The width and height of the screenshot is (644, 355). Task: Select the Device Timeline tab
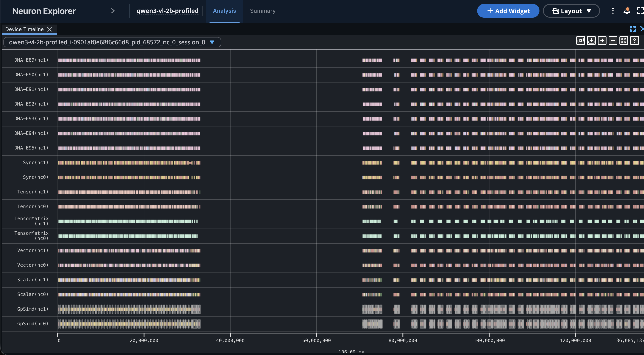(x=24, y=29)
